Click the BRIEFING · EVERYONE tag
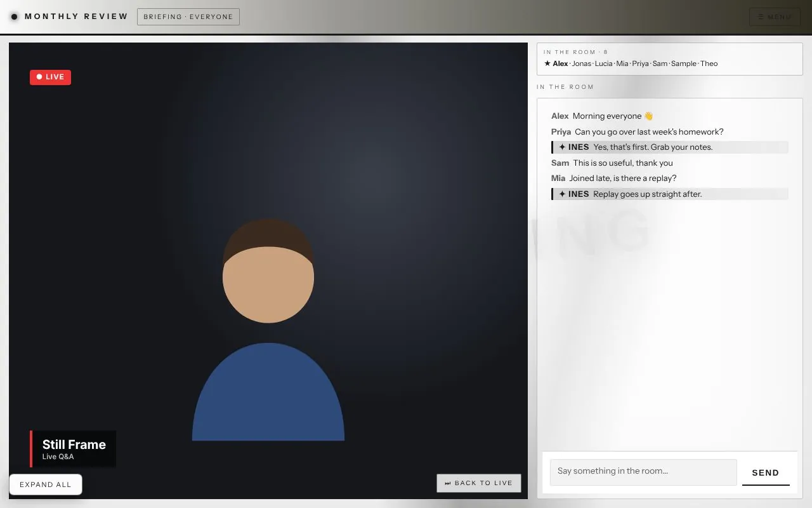This screenshot has width=812, height=508. tap(188, 17)
